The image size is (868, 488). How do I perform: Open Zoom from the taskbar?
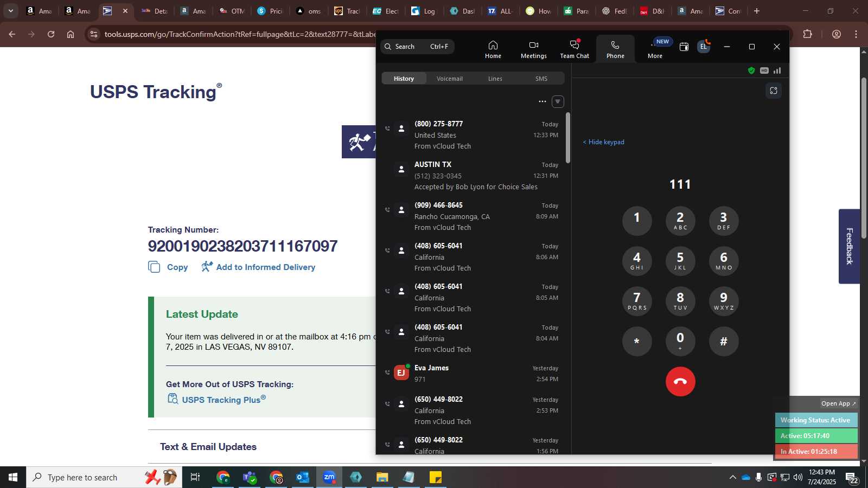tap(329, 477)
